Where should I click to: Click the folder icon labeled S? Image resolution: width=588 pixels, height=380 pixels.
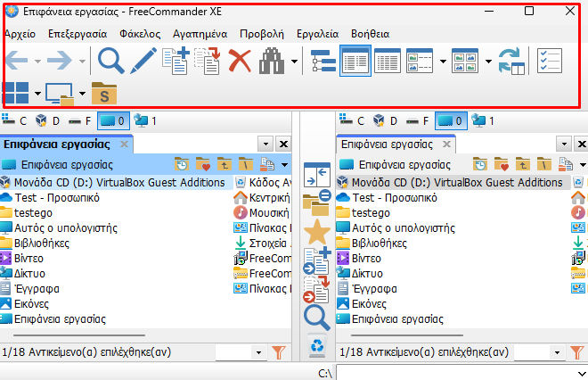coord(104,93)
